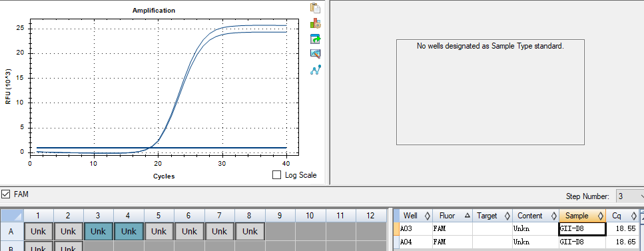Sort table by Fluor column header

click(x=453, y=216)
